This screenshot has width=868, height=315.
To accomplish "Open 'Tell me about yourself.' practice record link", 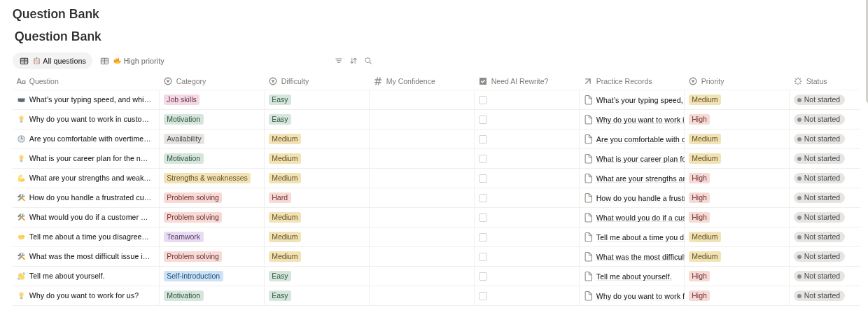I will click(x=633, y=276).
